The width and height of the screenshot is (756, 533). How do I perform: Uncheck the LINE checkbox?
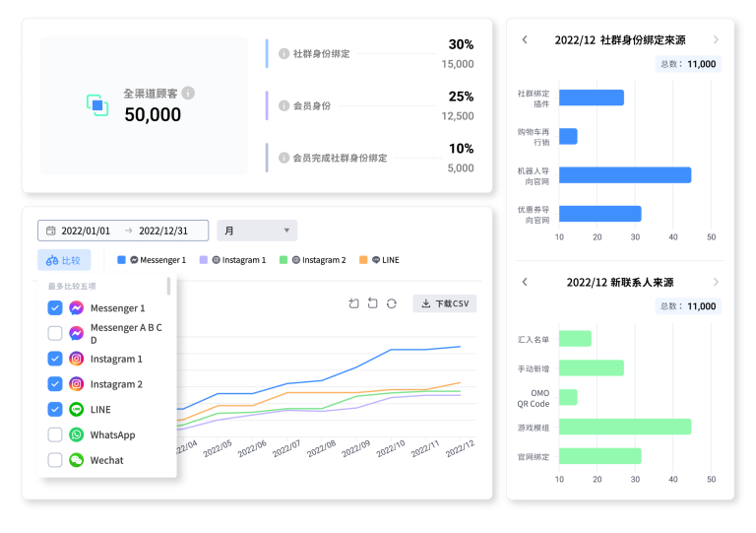tap(55, 409)
